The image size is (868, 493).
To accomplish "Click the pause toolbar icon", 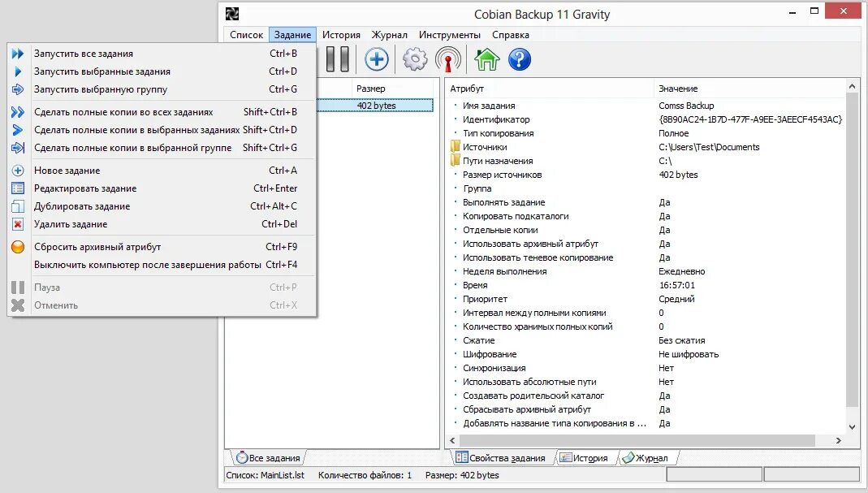I will (x=337, y=59).
